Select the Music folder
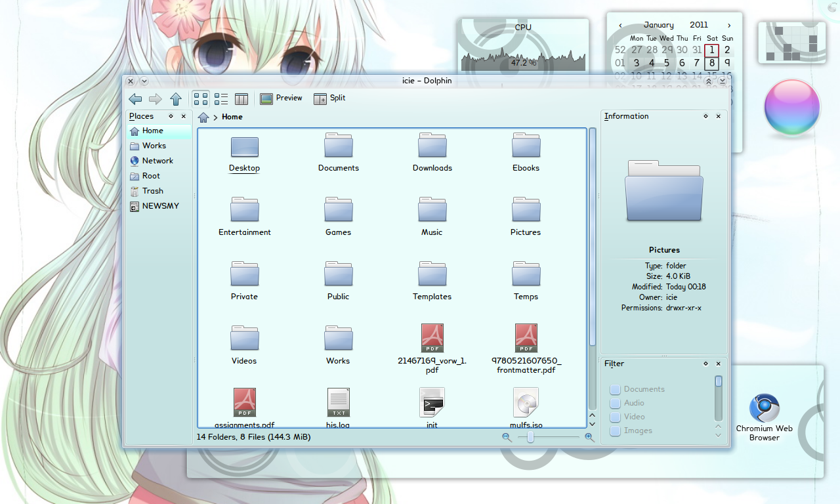 pyautogui.click(x=432, y=217)
